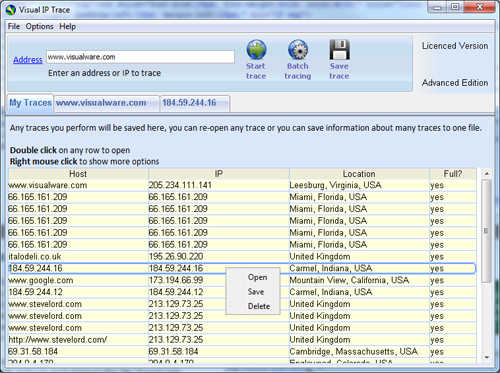This screenshot has width=500, height=373.
Task: Choose Open from the context menu
Action: click(x=257, y=277)
